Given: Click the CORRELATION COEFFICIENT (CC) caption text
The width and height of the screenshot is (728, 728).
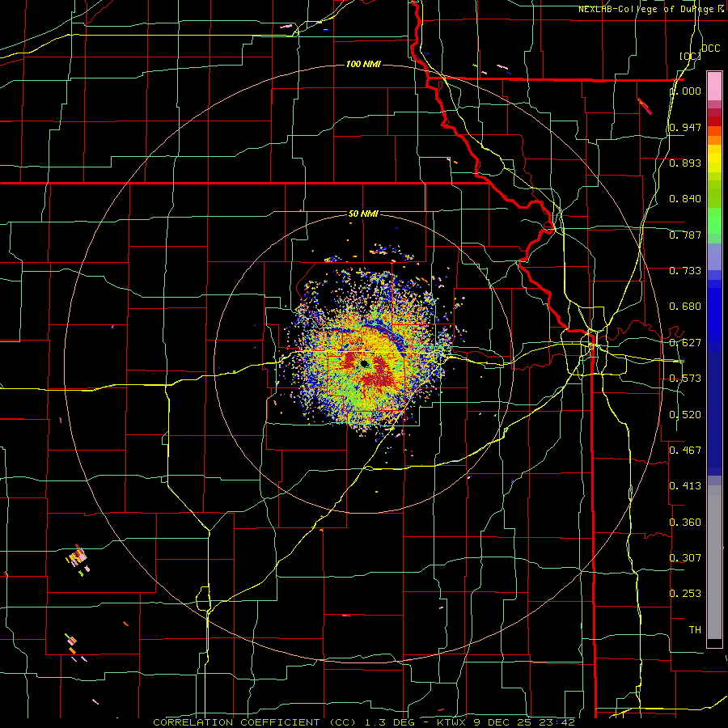Looking at the screenshot, I should click(255, 722).
